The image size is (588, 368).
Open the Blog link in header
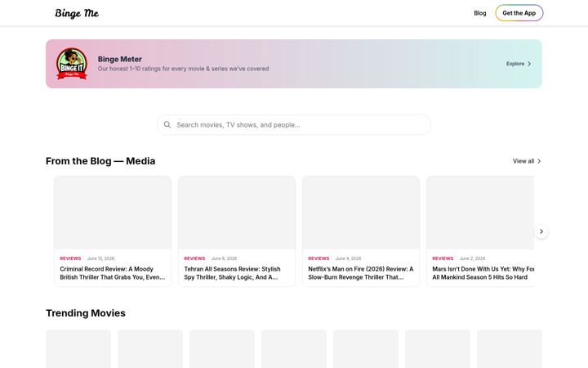click(479, 13)
